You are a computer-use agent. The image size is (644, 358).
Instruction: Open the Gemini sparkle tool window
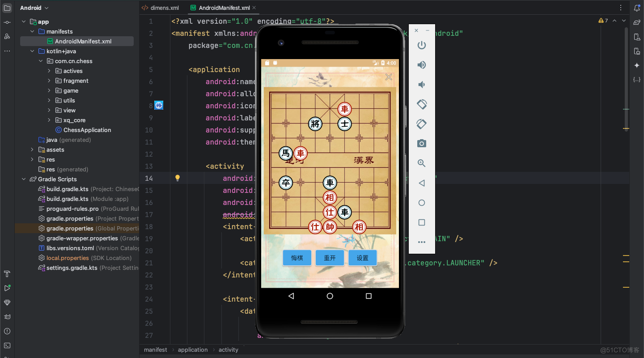pos(637,65)
